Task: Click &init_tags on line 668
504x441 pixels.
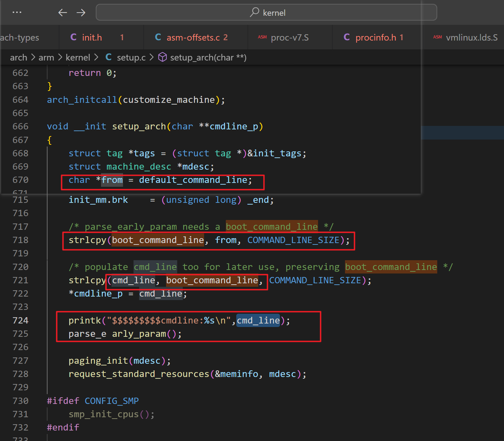Action: point(274,153)
